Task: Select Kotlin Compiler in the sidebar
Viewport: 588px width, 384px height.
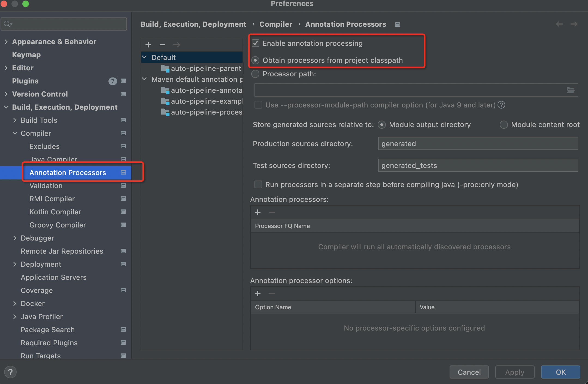Action: [55, 212]
